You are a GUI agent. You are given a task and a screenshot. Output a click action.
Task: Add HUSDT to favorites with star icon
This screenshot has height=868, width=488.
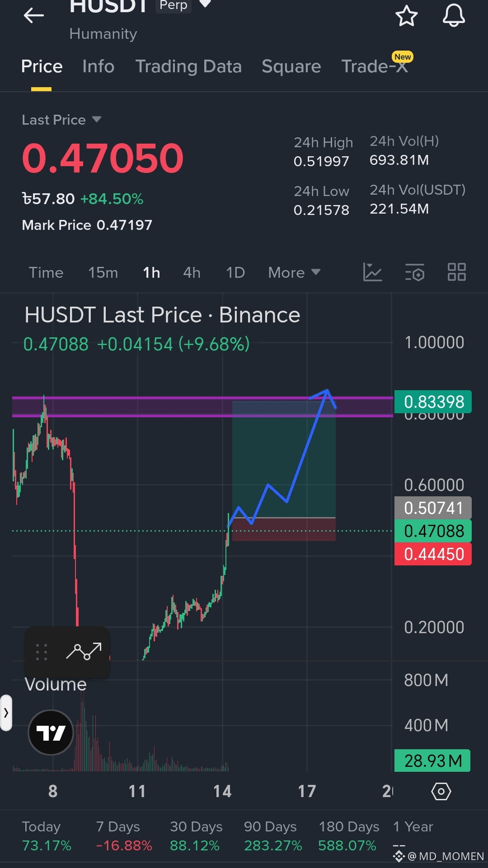coord(407,16)
